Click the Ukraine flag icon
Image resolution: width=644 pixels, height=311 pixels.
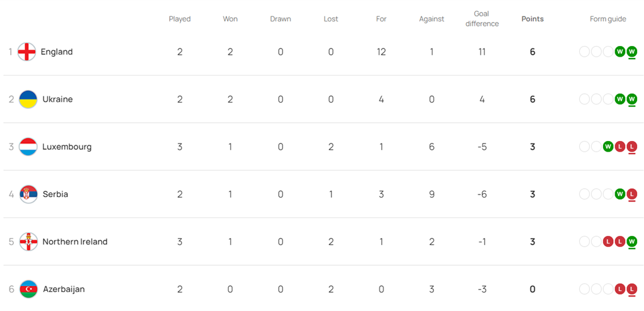tap(28, 99)
